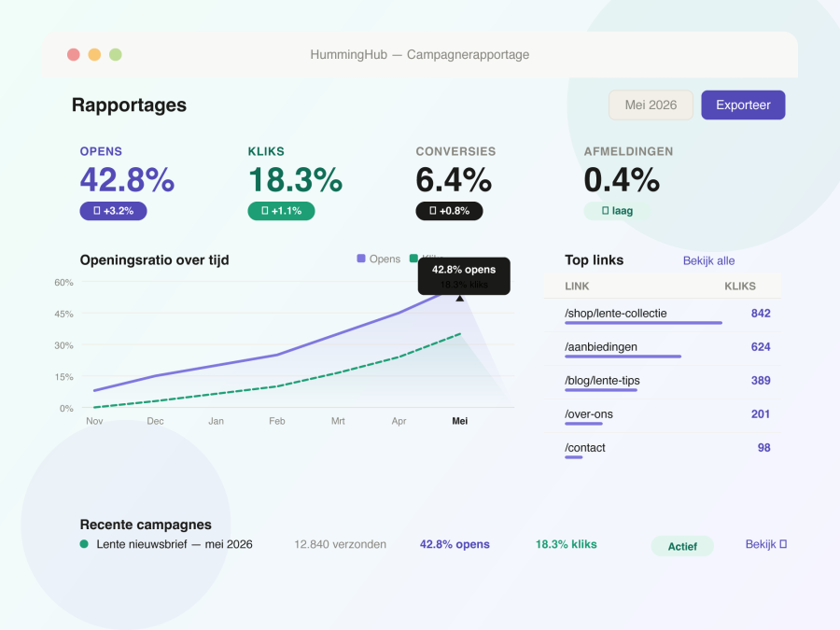Open the /blog/lente-tips link row

[662, 383]
